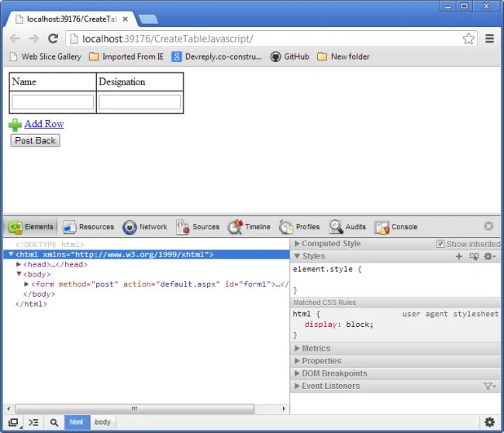
Task: Click the show console icon in status bar
Action: 33,422
